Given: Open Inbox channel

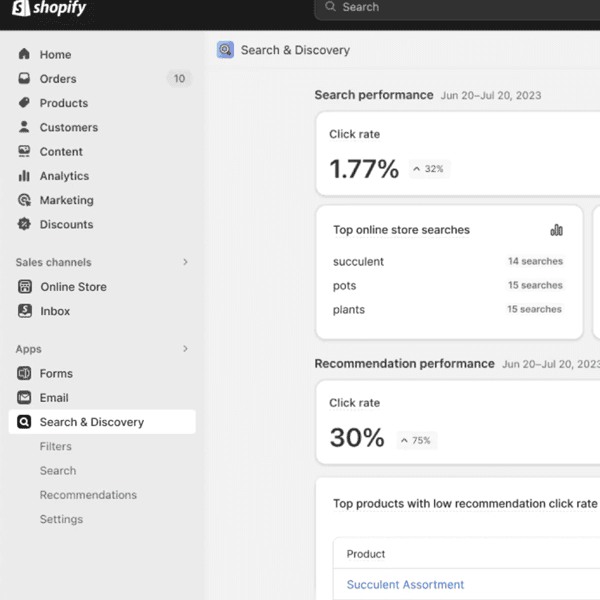Looking at the screenshot, I should pos(55,311).
